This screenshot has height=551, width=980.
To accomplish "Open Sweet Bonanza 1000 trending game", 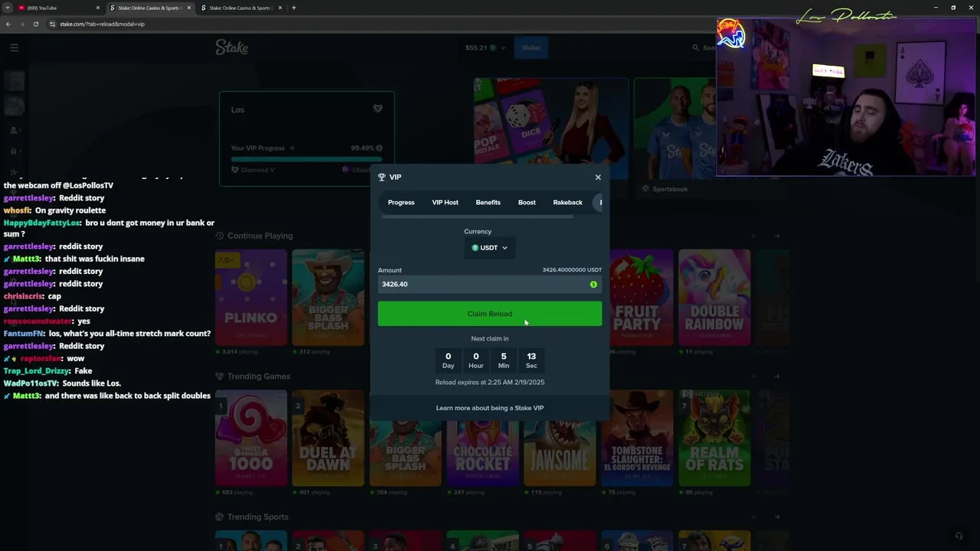I will click(x=251, y=438).
